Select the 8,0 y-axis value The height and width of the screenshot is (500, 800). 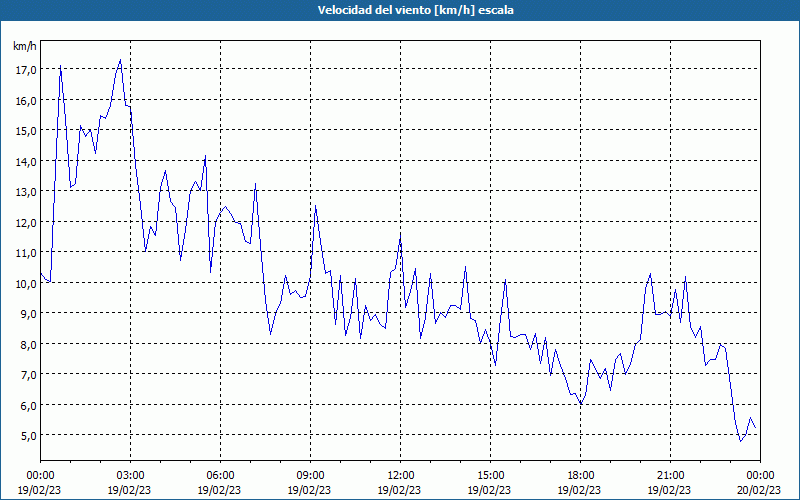click(x=28, y=344)
